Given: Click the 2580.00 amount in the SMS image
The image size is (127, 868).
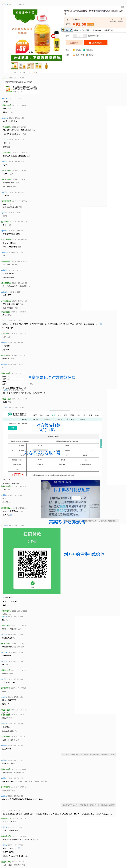Looking at the screenshot, I should click(x=60, y=510).
